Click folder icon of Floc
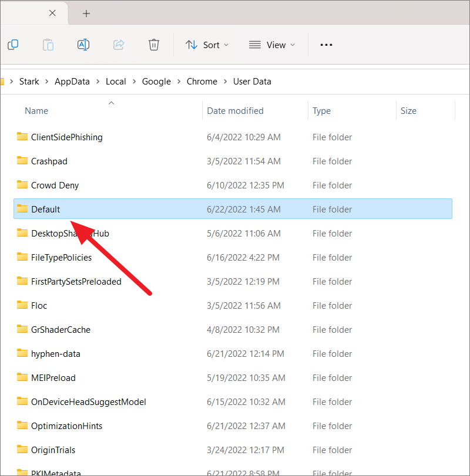Image resolution: width=470 pixels, height=476 pixels. click(x=22, y=305)
